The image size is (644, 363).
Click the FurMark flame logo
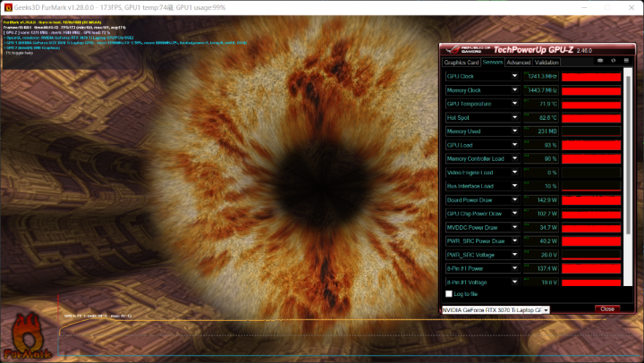[x=27, y=337]
